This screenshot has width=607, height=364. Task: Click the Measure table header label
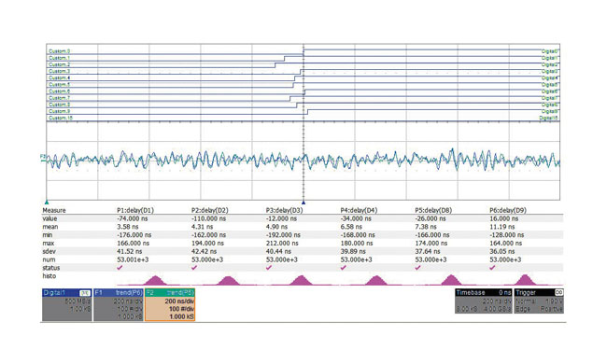coord(54,210)
